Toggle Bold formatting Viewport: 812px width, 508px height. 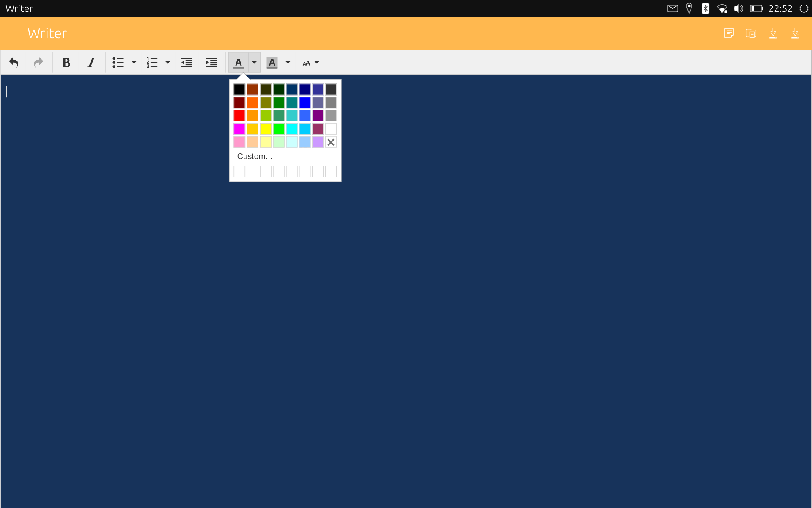(66, 63)
